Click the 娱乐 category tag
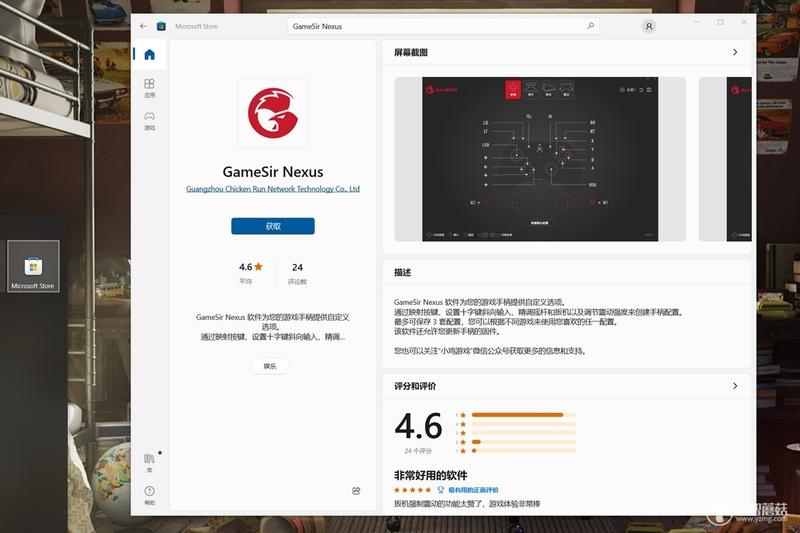 (x=270, y=366)
